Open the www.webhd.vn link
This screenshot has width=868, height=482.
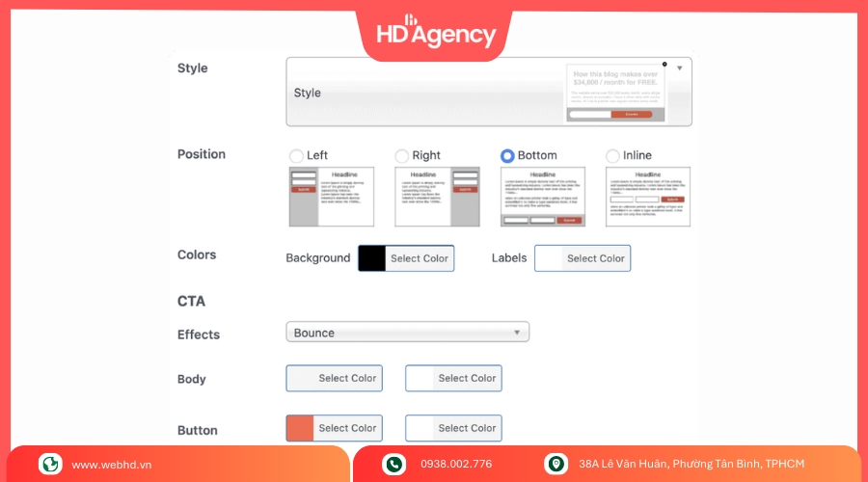tap(111, 465)
